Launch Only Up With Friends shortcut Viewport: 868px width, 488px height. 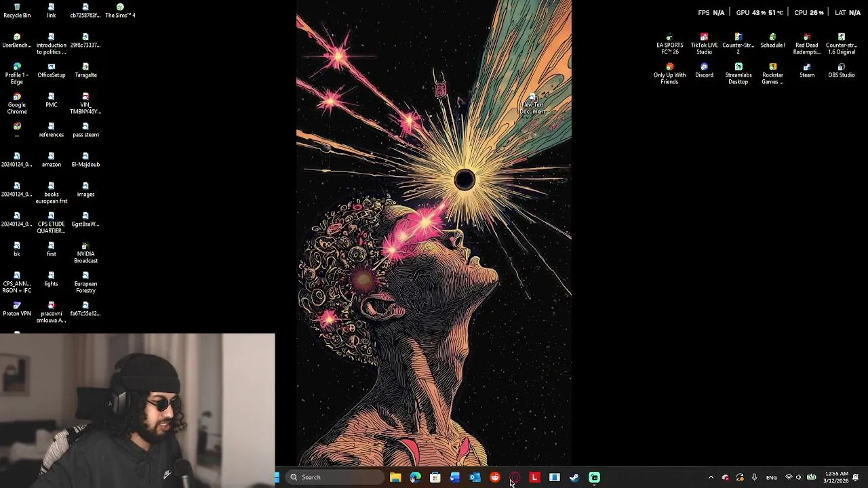tap(669, 73)
